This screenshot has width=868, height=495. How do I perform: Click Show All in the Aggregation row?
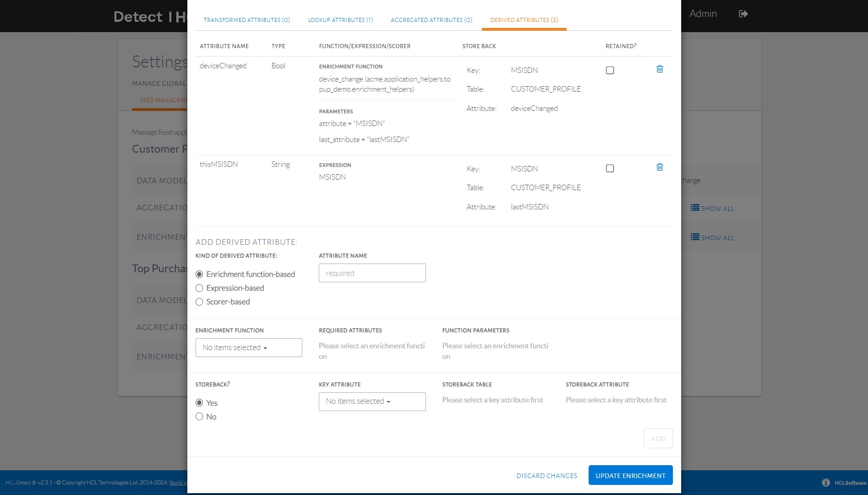pos(712,208)
